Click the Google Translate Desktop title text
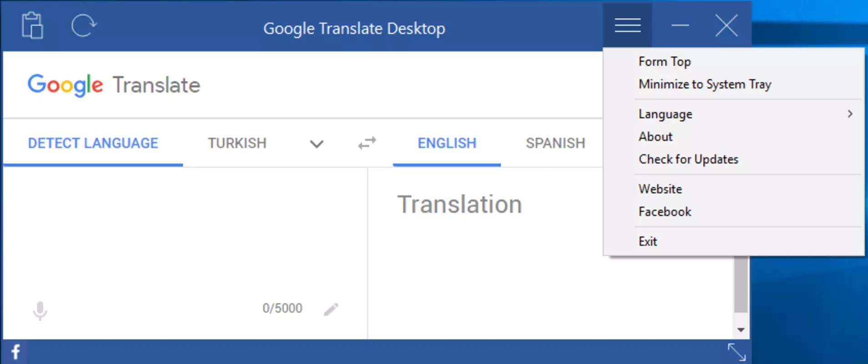This screenshot has height=364, width=868. point(354,29)
